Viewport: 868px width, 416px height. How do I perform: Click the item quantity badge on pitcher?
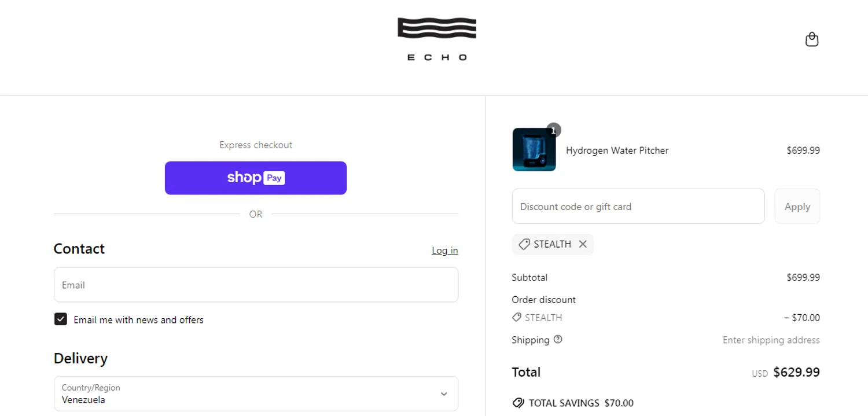tap(553, 131)
